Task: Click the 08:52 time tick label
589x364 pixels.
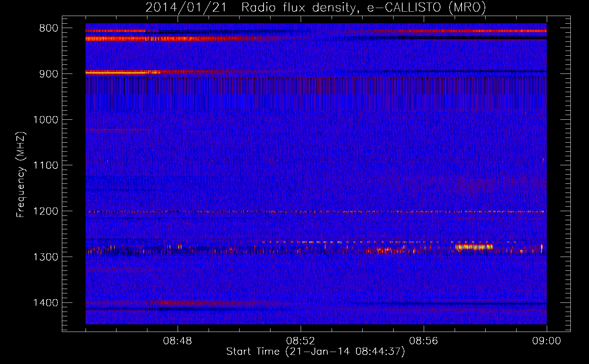Action: tap(301, 341)
